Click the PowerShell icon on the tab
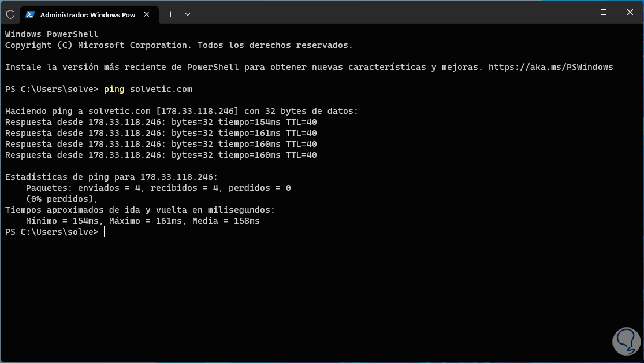This screenshot has width=644, height=363. pos(29,15)
